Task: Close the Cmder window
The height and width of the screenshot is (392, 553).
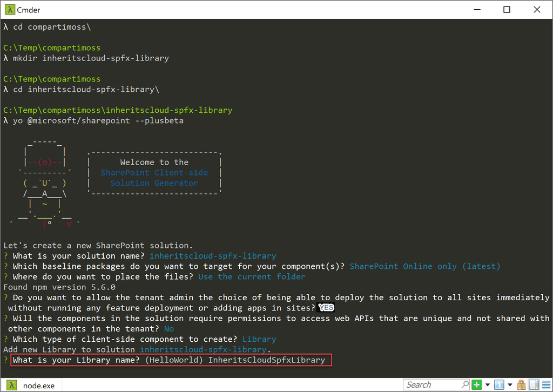Action: 537,10
